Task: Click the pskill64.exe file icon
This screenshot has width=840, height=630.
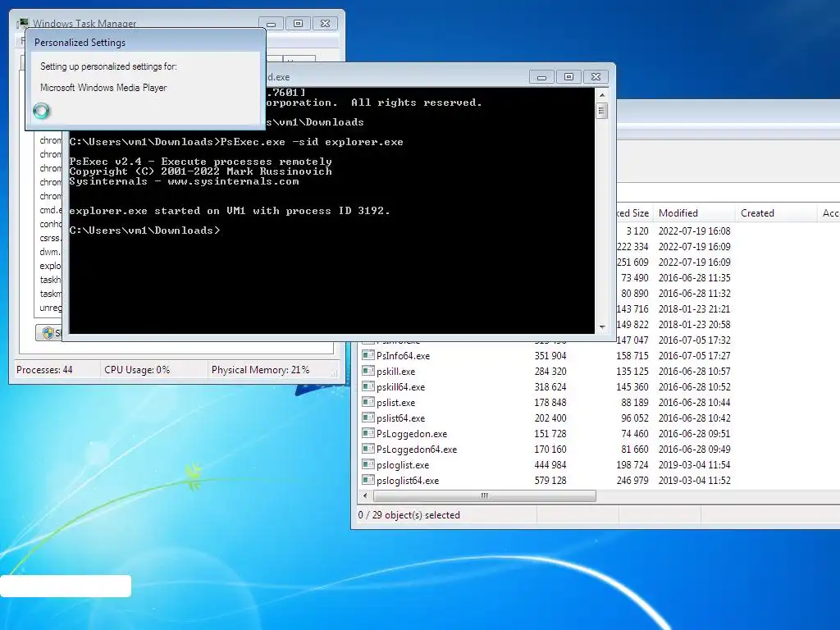Action: pos(367,386)
